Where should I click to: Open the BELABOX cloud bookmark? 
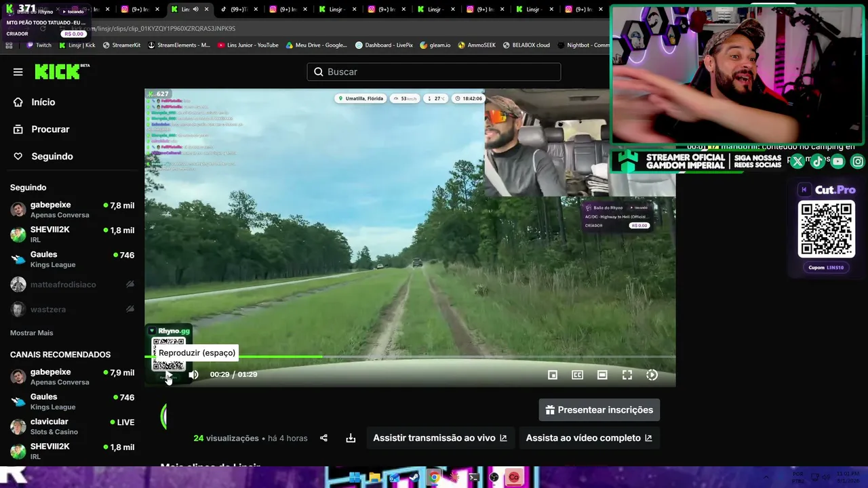[526, 45]
